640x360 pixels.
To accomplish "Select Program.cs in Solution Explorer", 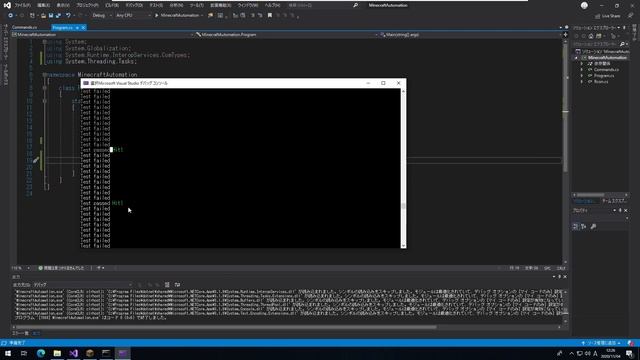I will 604,76.
